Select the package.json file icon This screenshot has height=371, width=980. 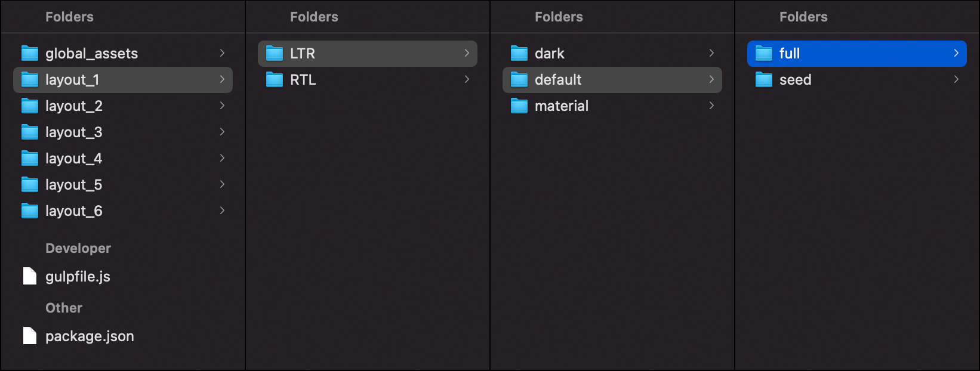coord(30,336)
